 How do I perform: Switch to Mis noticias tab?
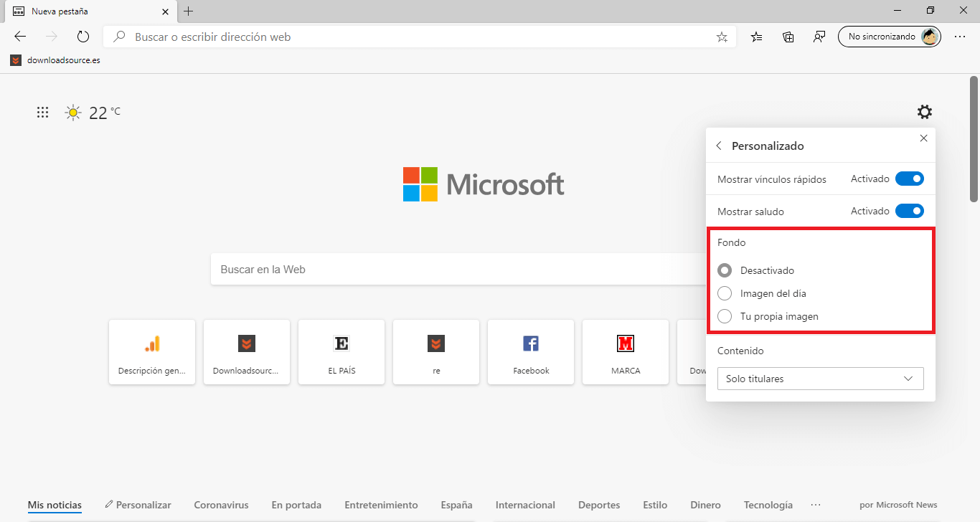coord(55,505)
